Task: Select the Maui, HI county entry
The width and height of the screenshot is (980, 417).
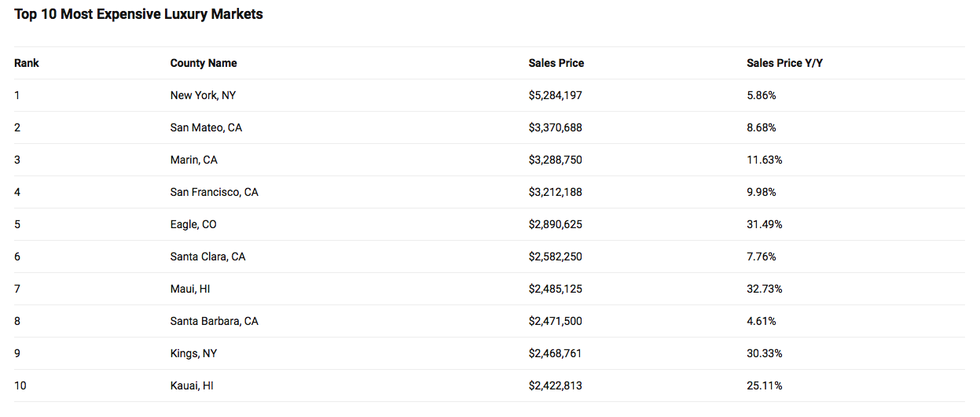Action: [190, 289]
